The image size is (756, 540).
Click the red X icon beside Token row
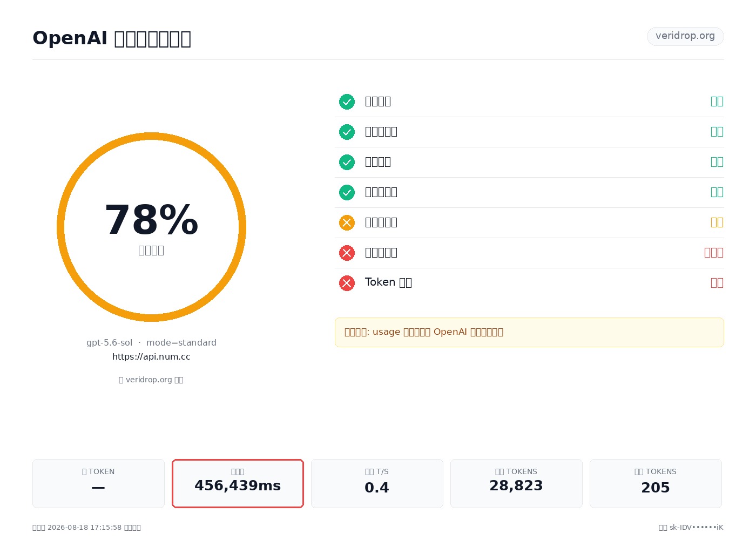click(347, 283)
